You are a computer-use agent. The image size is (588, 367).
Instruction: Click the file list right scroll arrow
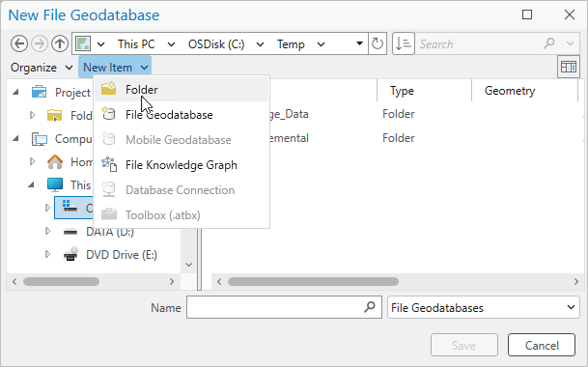(x=576, y=281)
